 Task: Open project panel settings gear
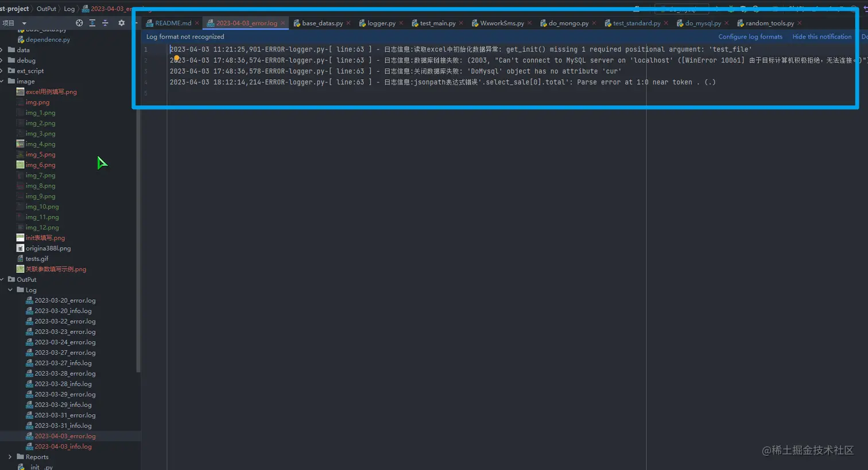121,23
